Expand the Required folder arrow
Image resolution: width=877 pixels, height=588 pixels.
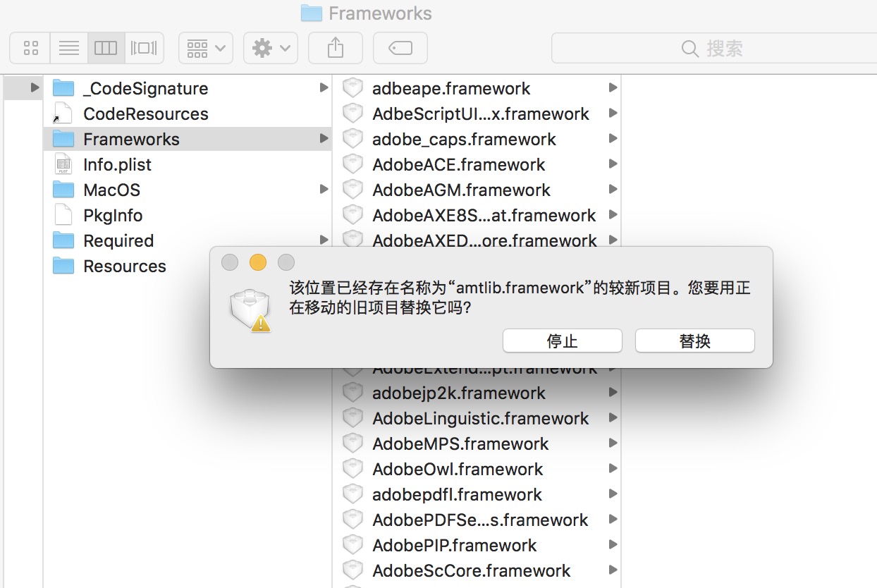pyautogui.click(x=324, y=240)
